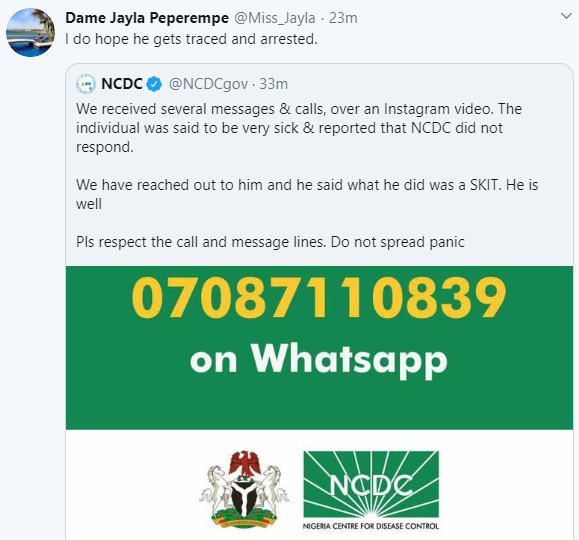Click the blue verified badge beside NCDC

(x=154, y=84)
